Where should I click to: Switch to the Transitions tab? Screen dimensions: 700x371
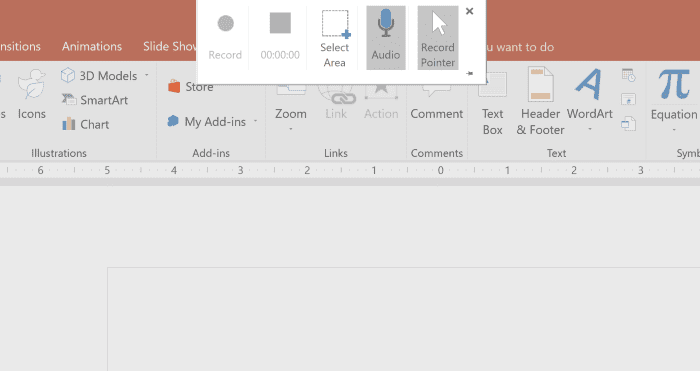click(20, 46)
